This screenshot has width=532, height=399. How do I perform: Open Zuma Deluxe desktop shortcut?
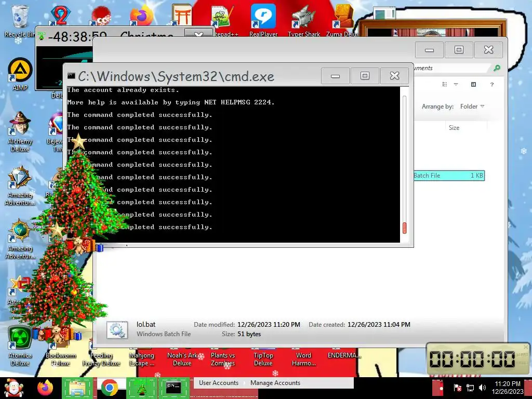pos(343,20)
